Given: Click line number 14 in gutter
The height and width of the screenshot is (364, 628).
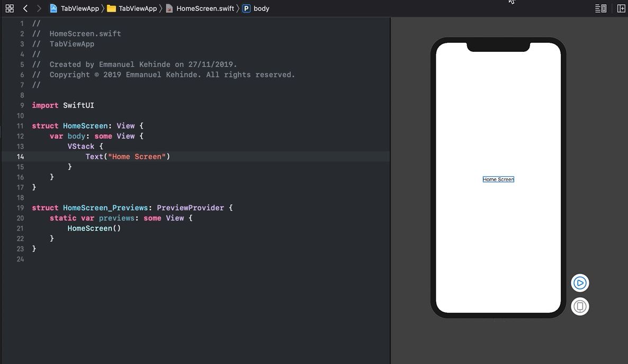Looking at the screenshot, I should [20, 157].
